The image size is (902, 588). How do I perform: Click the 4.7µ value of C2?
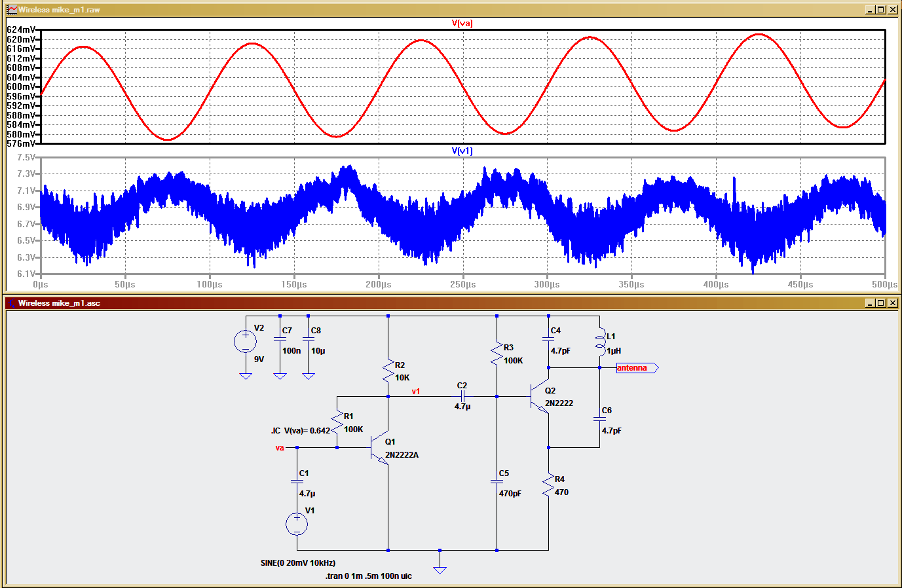462,407
